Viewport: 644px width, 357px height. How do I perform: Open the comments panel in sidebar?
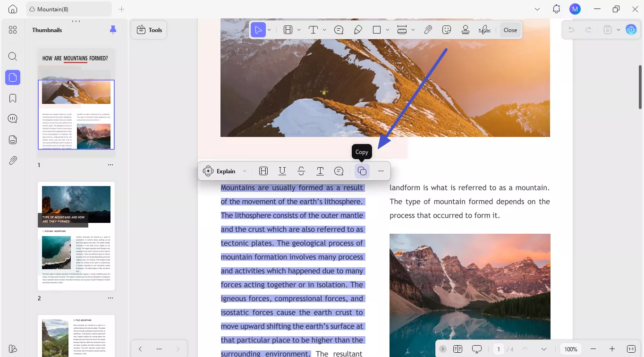point(13,119)
